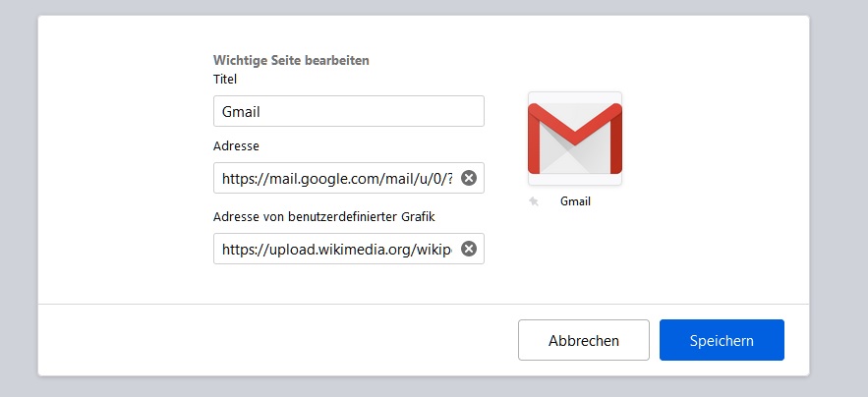Click the Gmail caption under the preview
The image size is (868, 397).
tap(575, 201)
